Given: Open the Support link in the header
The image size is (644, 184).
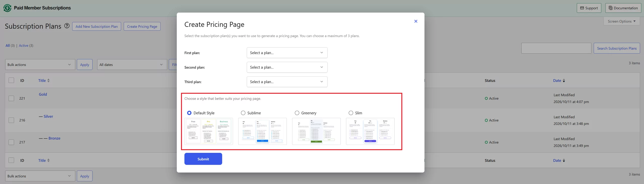Looking at the screenshot, I should [x=589, y=8].
